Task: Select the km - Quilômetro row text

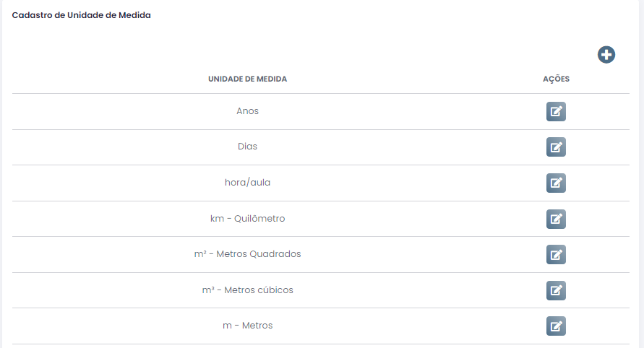Action: (248, 218)
